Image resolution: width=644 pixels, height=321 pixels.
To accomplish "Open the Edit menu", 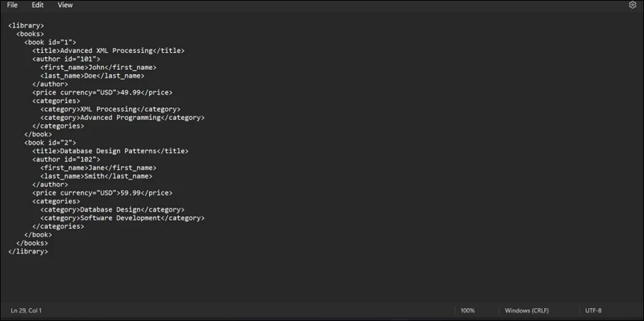I will pyautogui.click(x=38, y=5).
